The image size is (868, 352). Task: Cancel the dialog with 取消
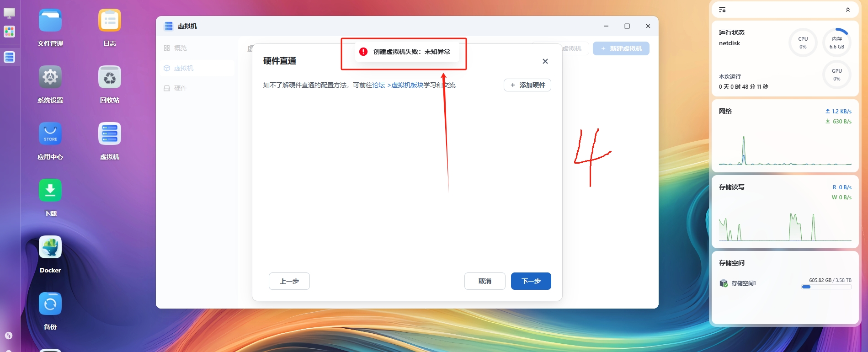pyautogui.click(x=485, y=281)
